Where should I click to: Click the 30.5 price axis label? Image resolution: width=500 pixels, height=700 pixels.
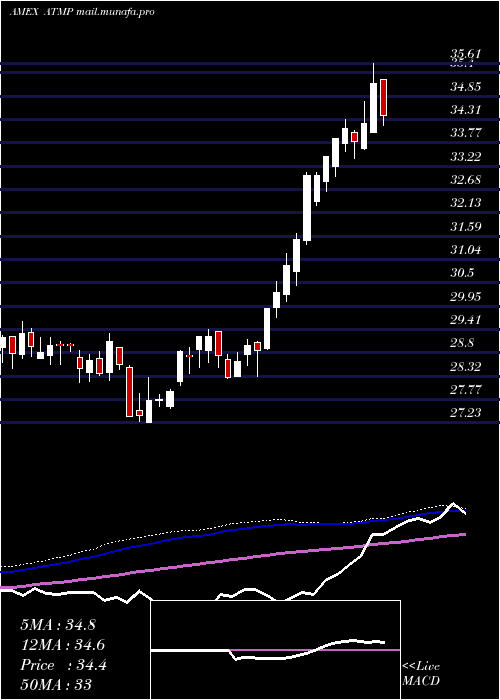pyautogui.click(x=462, y=273)
